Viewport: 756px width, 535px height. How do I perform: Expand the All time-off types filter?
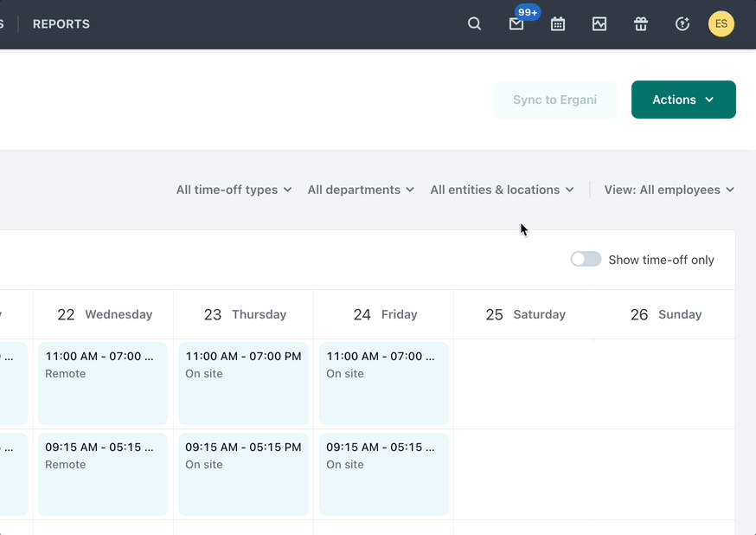click(x=234, y=190)
